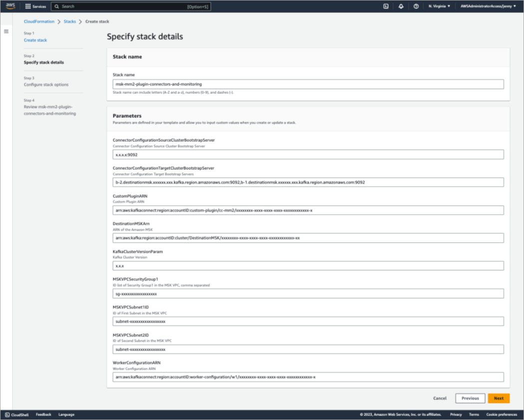This screenshot has height=420, width=524.
Task: Edit the Stack name field
Action: point(308,84)
